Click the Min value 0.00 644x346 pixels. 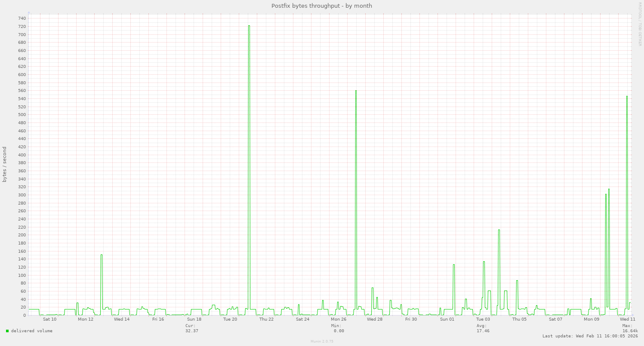(338, 331)
